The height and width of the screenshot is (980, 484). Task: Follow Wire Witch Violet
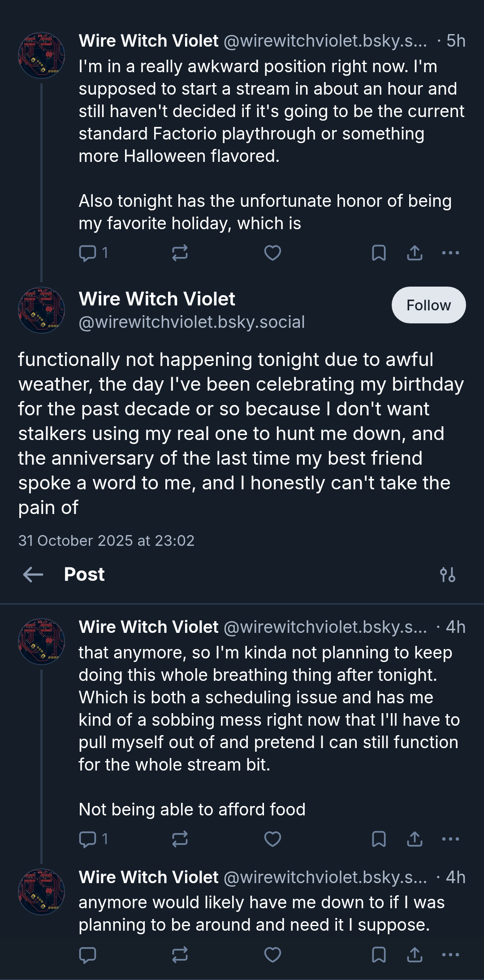click(x=428, y=305)
